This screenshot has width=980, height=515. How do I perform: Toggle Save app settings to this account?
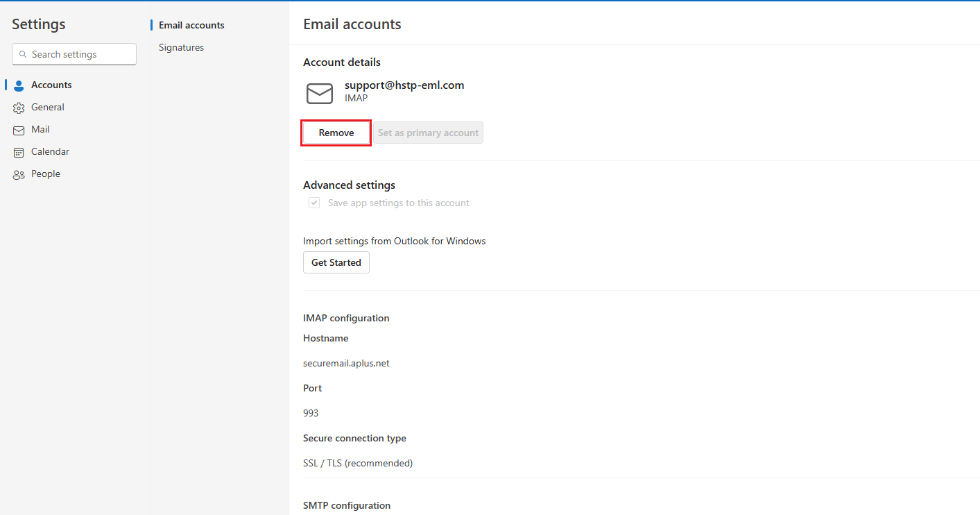pos(315,203)
